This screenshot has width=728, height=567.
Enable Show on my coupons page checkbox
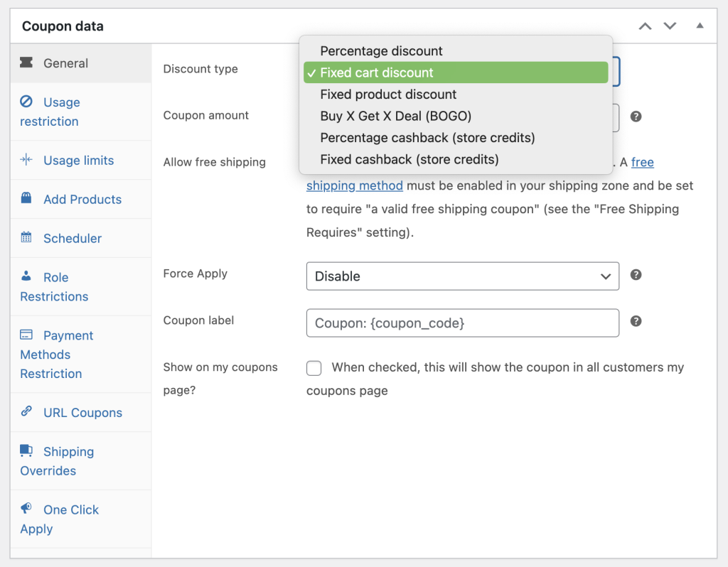(x=314, y=368)
